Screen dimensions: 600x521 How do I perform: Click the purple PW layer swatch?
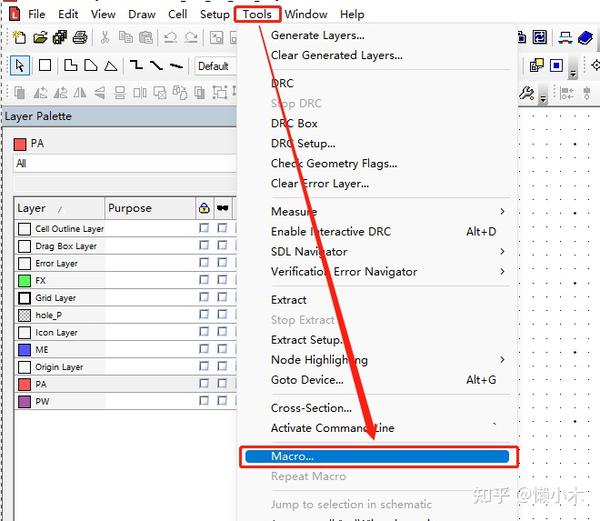tap(24, 402)
